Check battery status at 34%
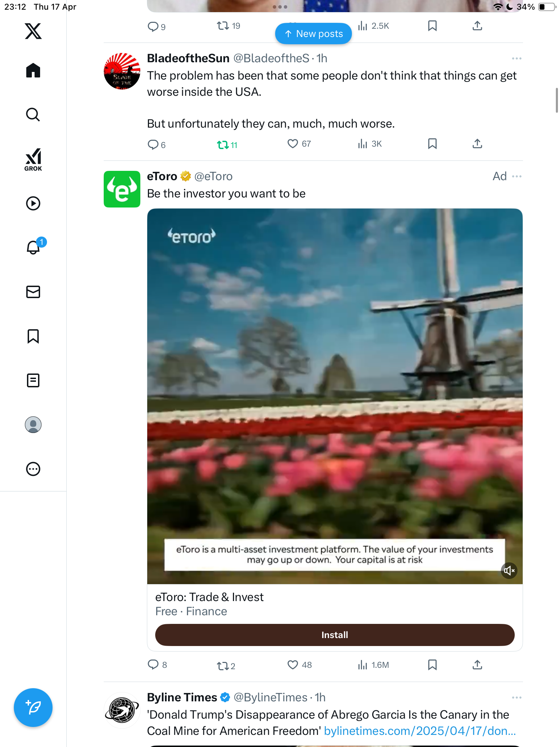This screenshot has height=747, width=560. [536, 7]
